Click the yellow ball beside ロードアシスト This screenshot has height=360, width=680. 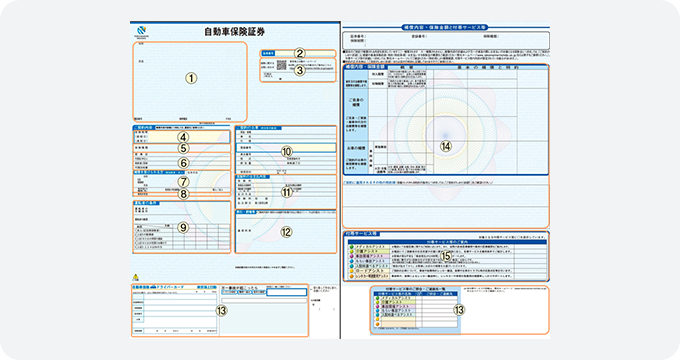[x=352, y=271]
